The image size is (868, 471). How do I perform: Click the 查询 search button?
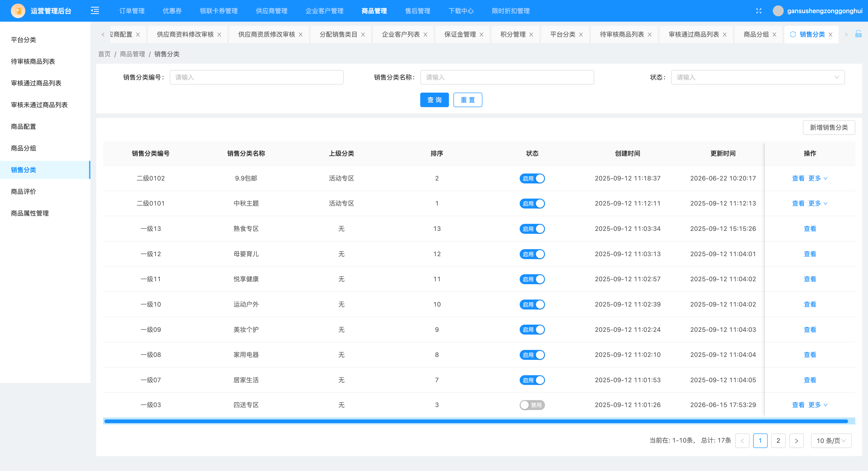[x=434, y=100]
